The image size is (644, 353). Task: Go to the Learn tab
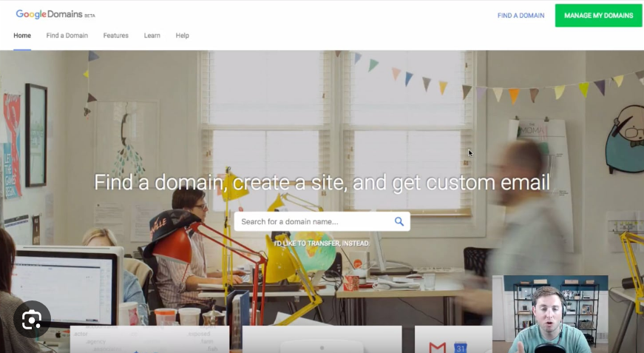(x=152, y=36)
